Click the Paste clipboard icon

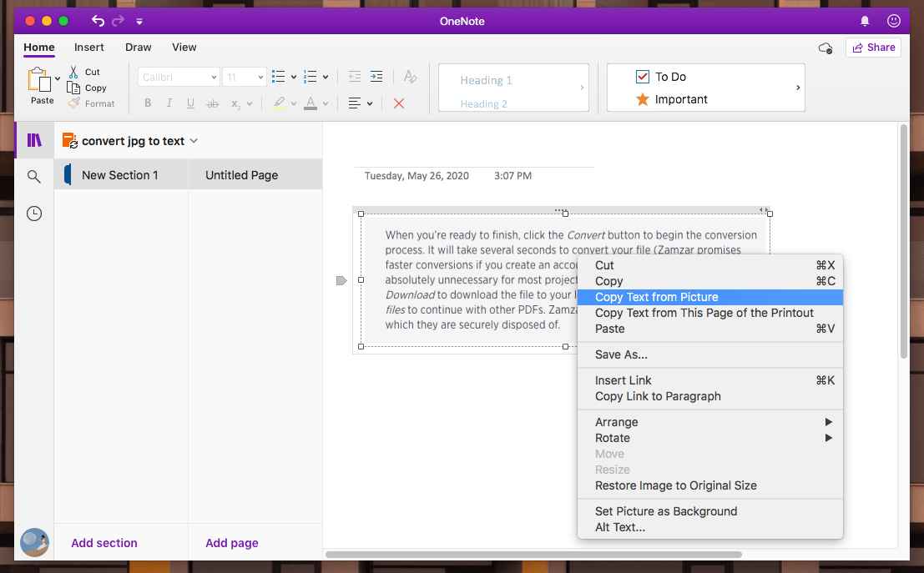click(39, 79)
